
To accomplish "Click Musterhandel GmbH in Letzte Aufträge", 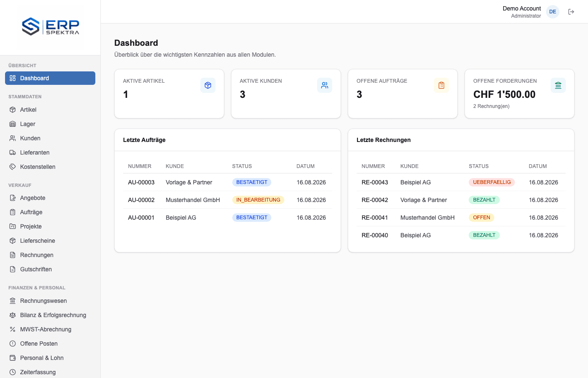I will [x=193, y=200].
